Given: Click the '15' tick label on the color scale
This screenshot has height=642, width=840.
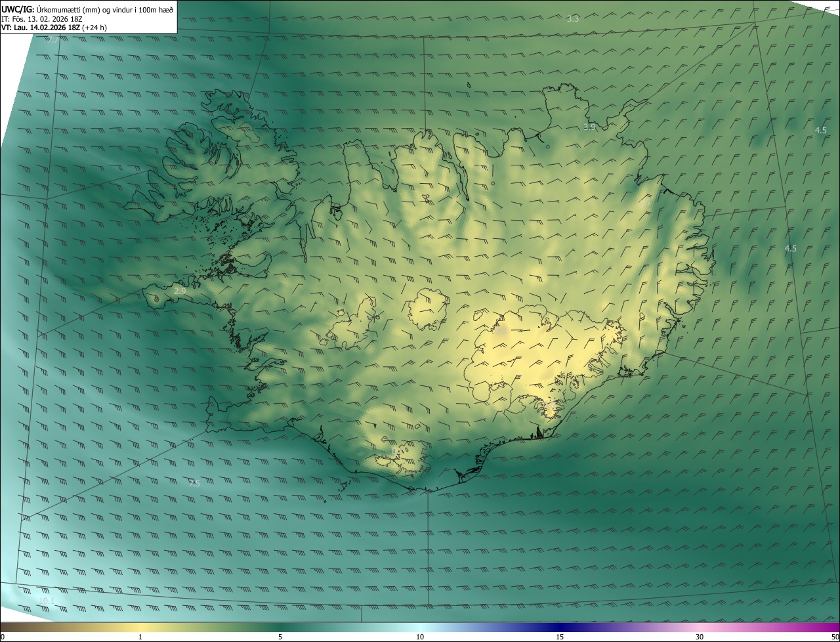Looking at the screenshot, I should tap(560, 637).
